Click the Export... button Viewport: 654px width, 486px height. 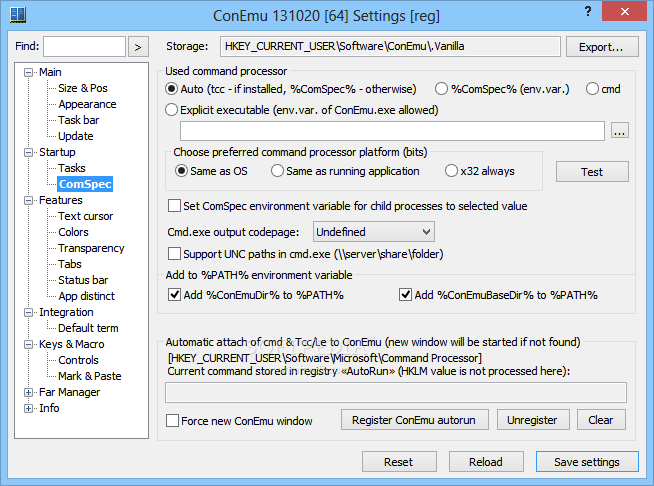602,47
